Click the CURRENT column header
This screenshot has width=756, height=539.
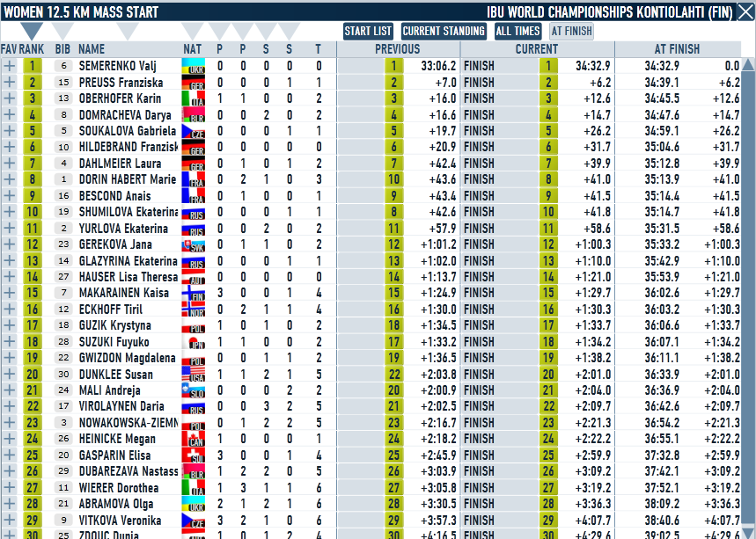coord(537,49)
